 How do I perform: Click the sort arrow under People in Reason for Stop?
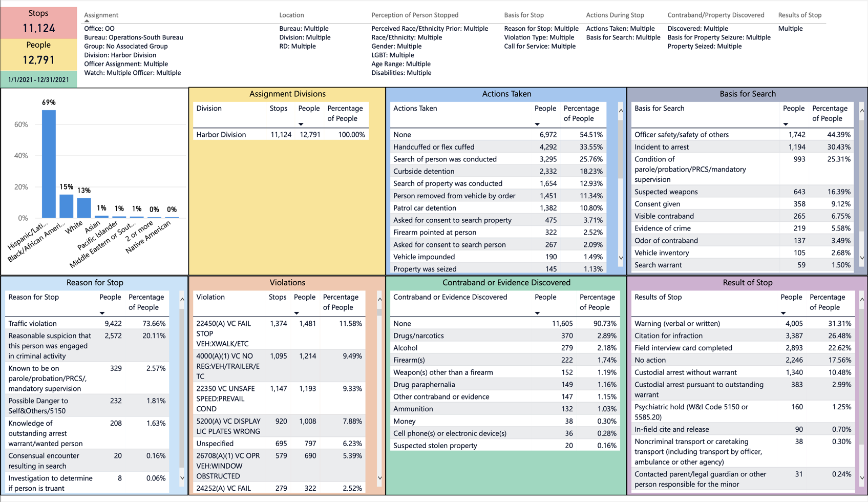tap(102, 313)
